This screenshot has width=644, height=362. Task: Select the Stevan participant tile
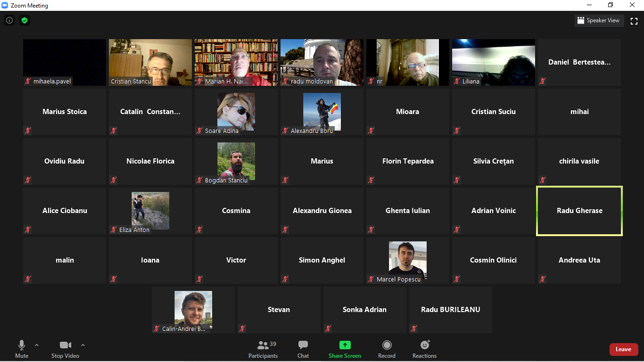[x=279, y=310]
